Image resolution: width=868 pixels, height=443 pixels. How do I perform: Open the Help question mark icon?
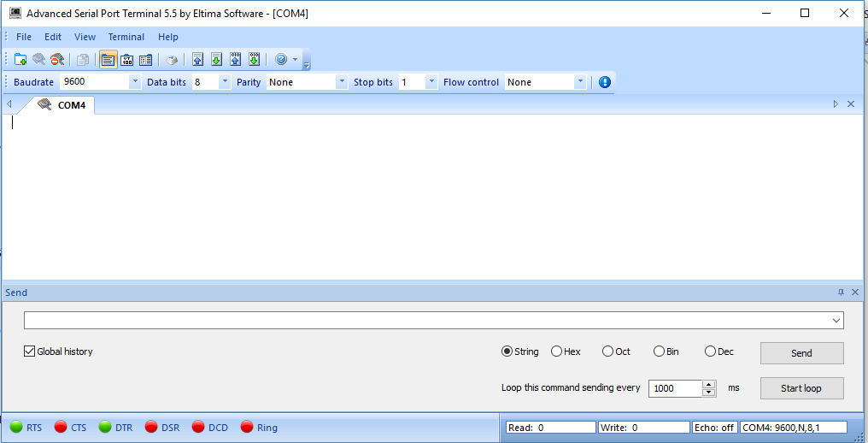[280, 60]
